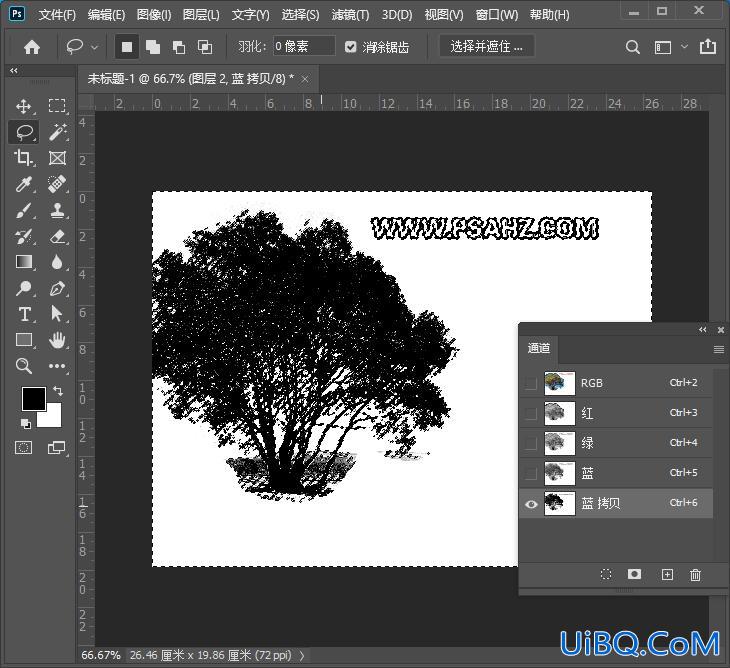Select the Rectangular Marquee tool
This screenshot has width=730, height=668.
(x=57, y=106)
